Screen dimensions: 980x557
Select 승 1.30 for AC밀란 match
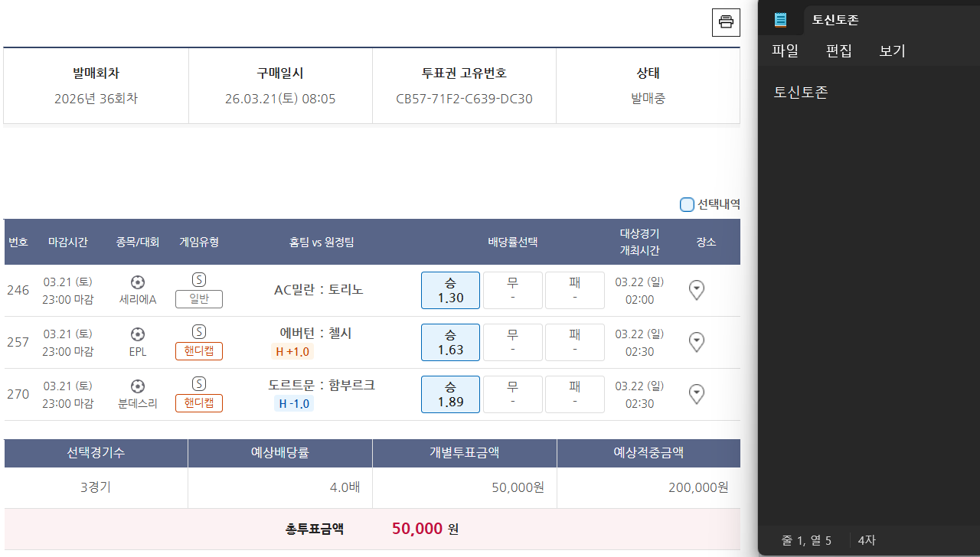coord(450,291)
